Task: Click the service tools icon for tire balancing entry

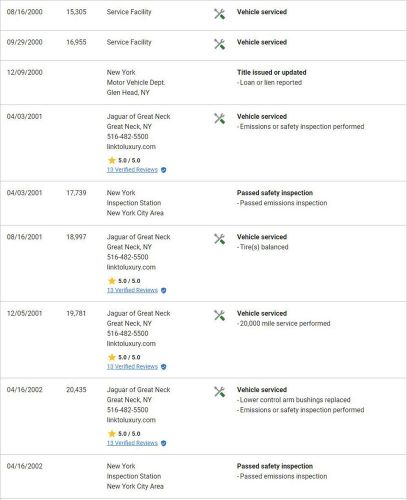Action: point(219,239)
